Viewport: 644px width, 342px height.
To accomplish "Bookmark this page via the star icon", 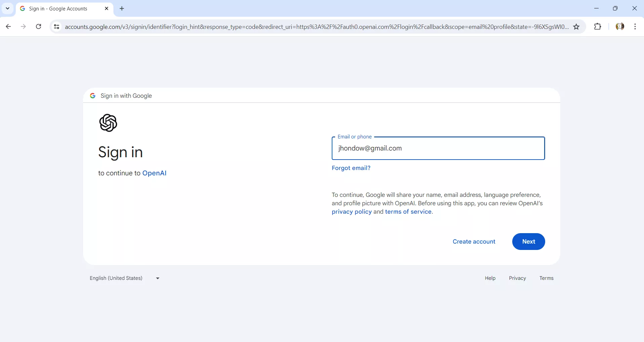I will 577,27.
